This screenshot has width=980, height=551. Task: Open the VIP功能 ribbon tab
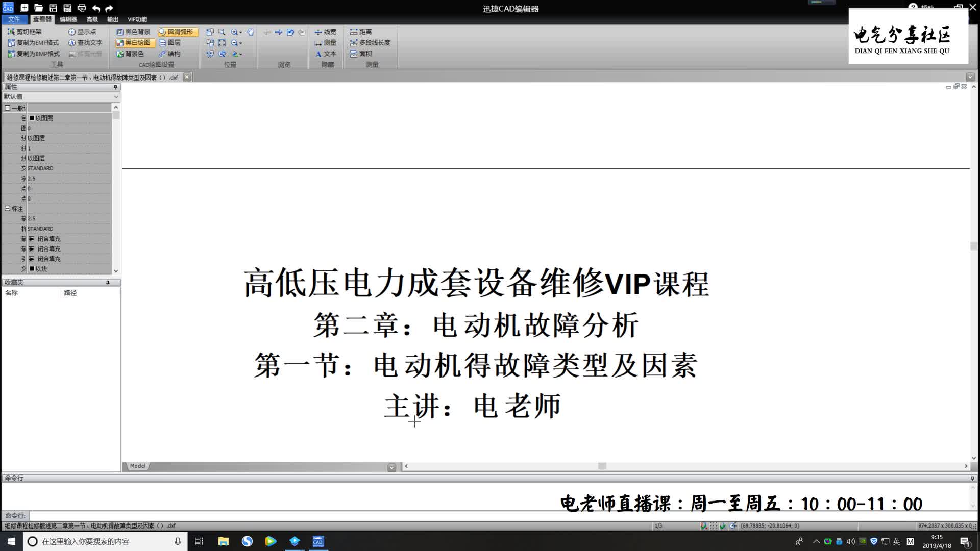coord(137,19)
